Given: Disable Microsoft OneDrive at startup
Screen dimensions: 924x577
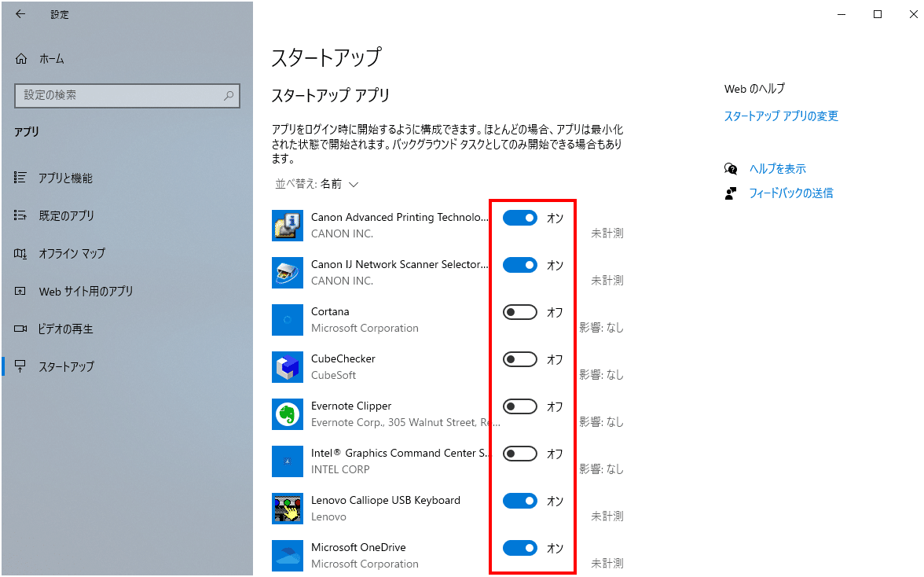Looking at the screenshot, I should tap(520, 548).
